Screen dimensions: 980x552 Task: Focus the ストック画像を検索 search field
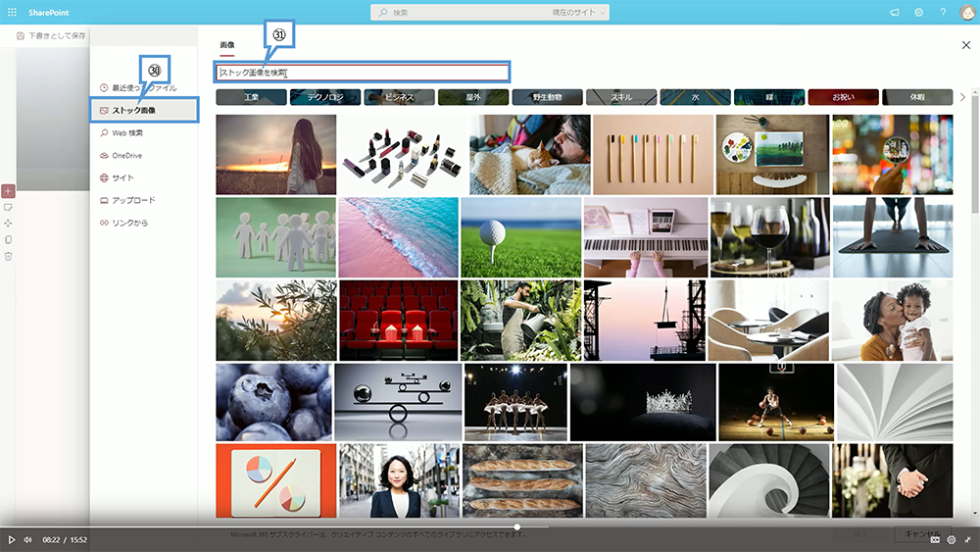pyautogui.click(x=363, y=73)
